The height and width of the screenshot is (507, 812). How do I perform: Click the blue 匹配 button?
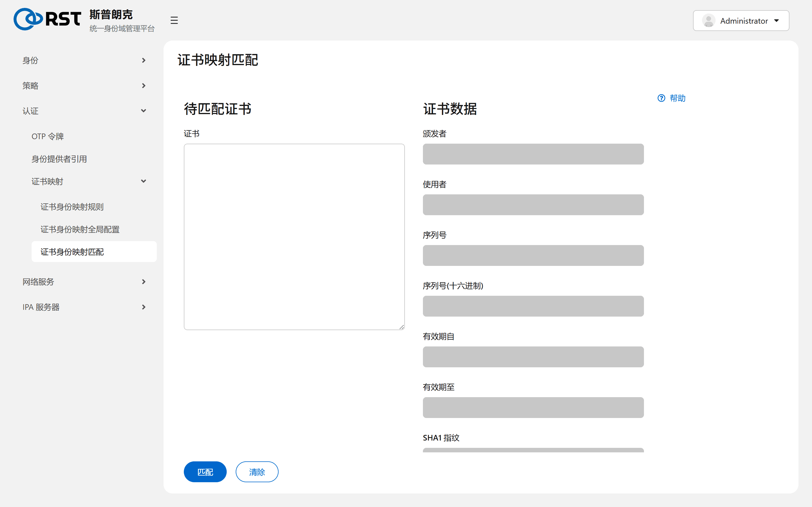pyautogui.click(x=205, y=472)
